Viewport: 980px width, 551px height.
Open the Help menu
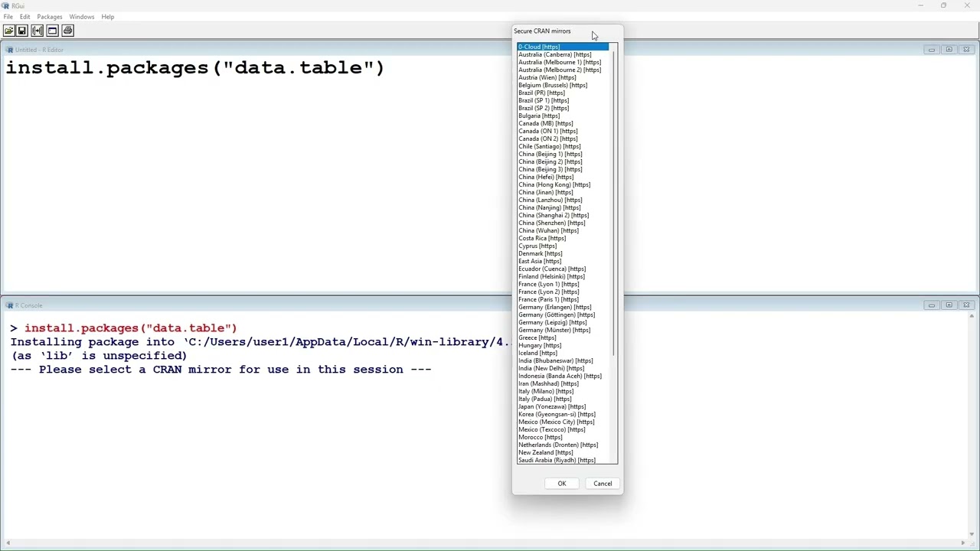(108, 17)
